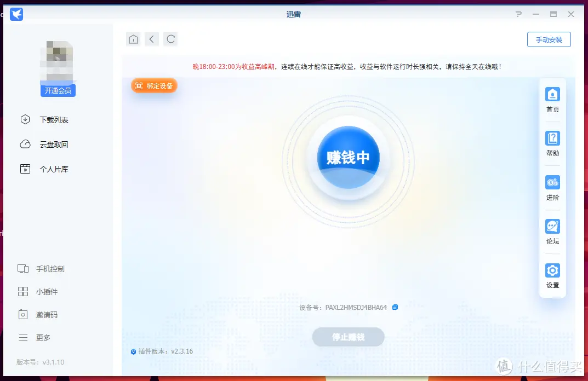588x381 pixels.
Task: Click 停止赚钱 stop earning button
Action: point(349,337)
